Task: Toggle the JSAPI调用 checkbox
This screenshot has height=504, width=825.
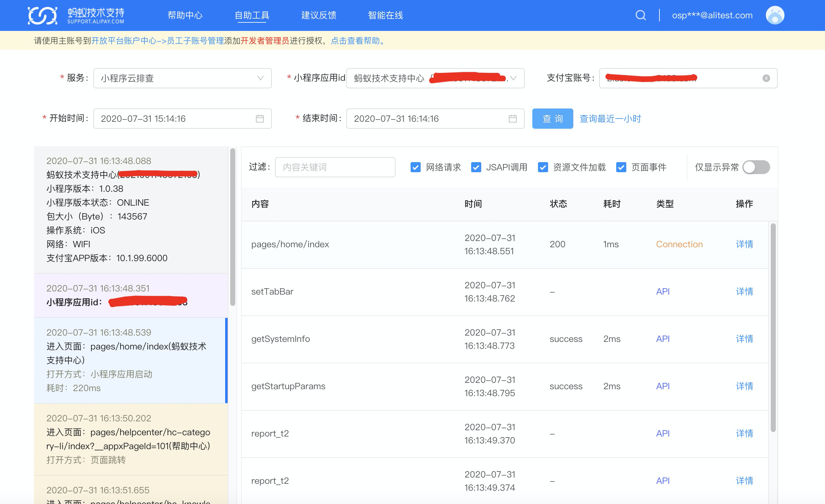Action: click(476, 167)
